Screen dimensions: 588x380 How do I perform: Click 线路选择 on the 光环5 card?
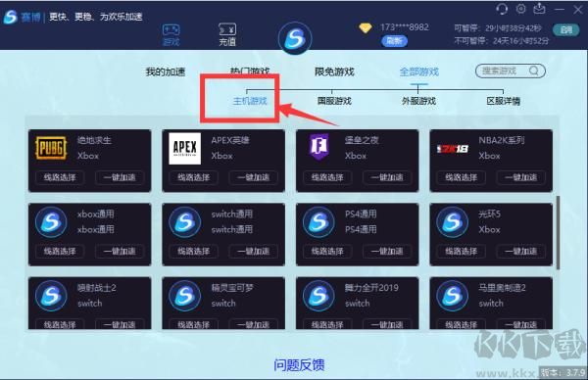click(462, 251)
